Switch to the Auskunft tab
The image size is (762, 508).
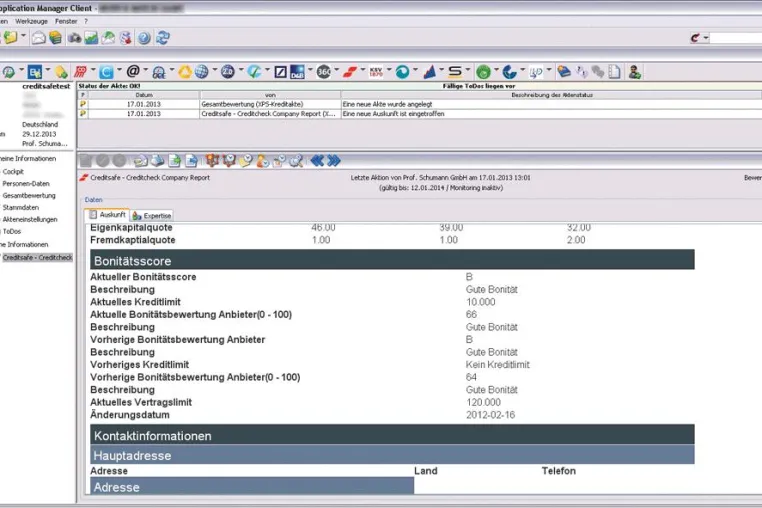[x=107, y=214]
